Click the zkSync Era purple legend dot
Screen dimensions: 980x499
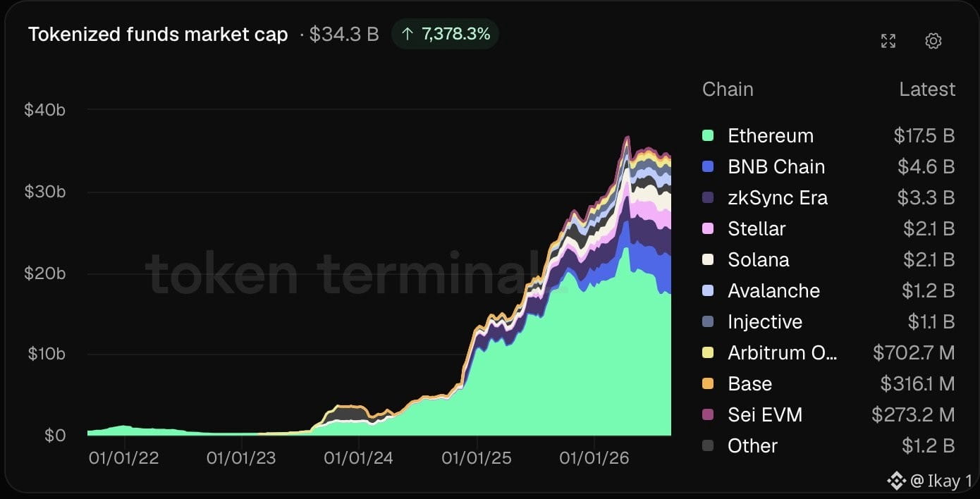pos(709,197)
